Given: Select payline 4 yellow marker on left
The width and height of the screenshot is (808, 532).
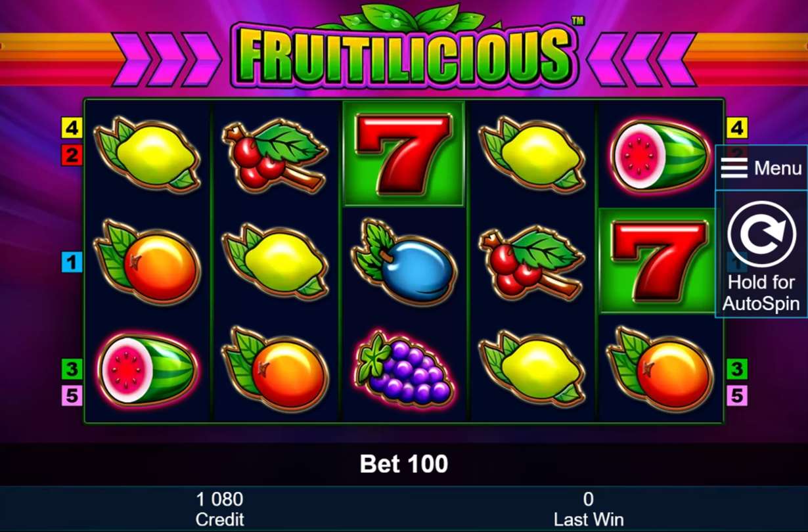Looking at the screenshot, I should [72, 128].
